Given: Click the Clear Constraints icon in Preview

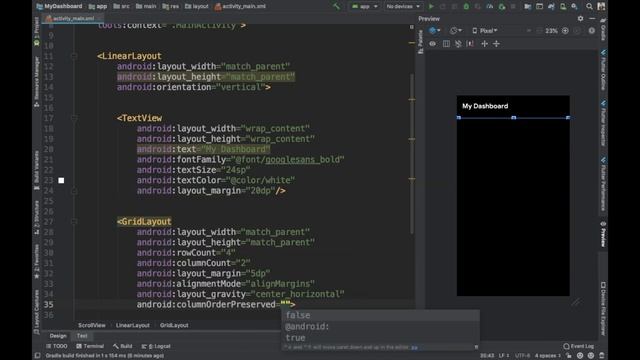Looking at the screenshot, I should pos(458,44).
